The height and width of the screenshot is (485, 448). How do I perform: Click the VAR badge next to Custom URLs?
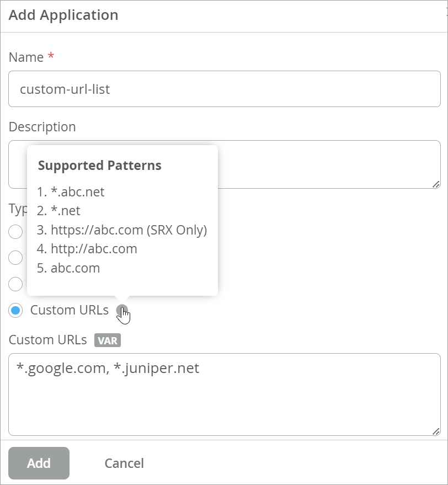tap(107, 340)
